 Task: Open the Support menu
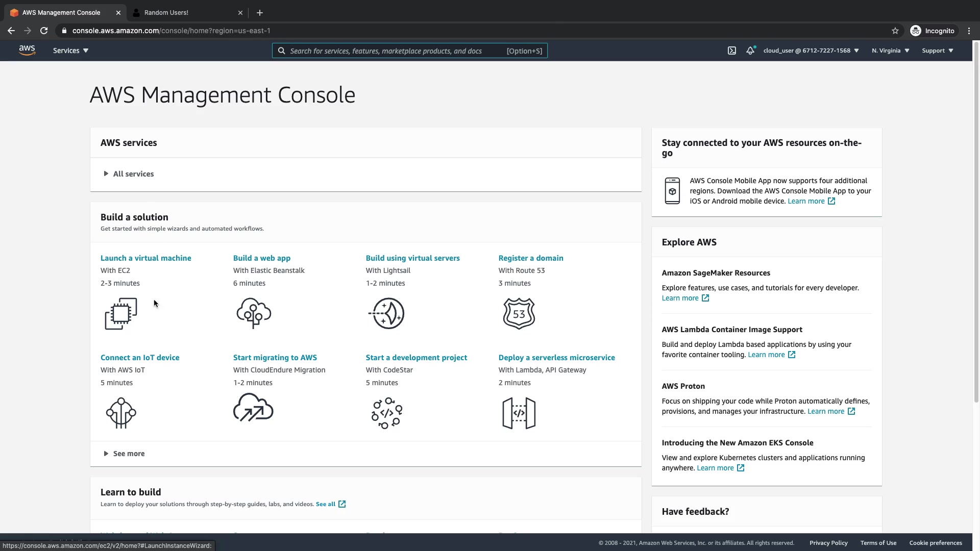[x=937, y=51]
